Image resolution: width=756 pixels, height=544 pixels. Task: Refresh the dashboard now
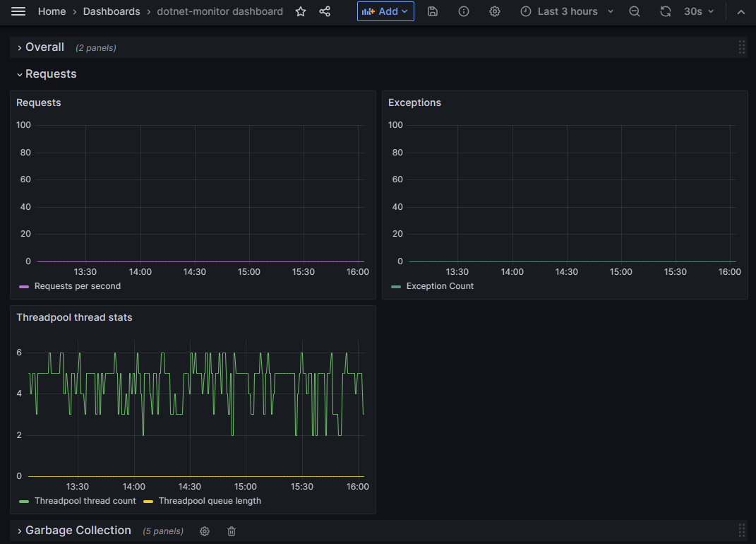665,11
